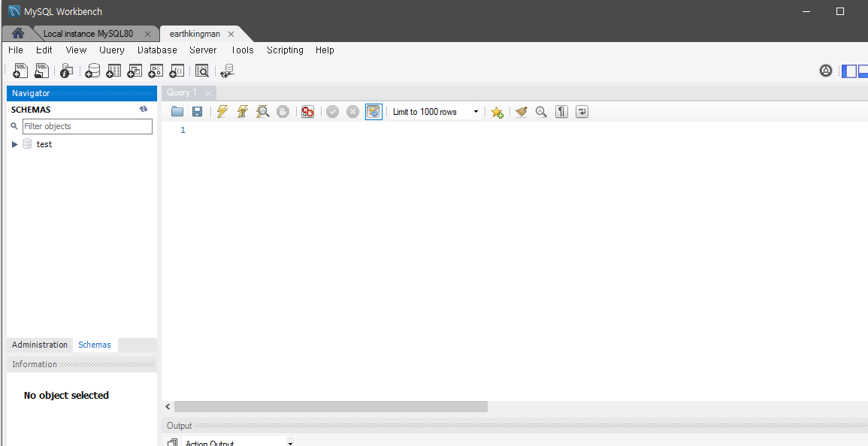Open the schema inspector from main toolbar
This screenshot has height=446, width=868.
tap(66, 71)
